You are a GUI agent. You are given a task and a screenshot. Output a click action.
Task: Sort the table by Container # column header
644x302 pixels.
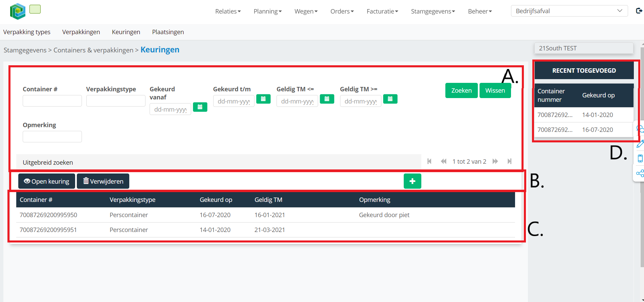[x=36, y=200]
